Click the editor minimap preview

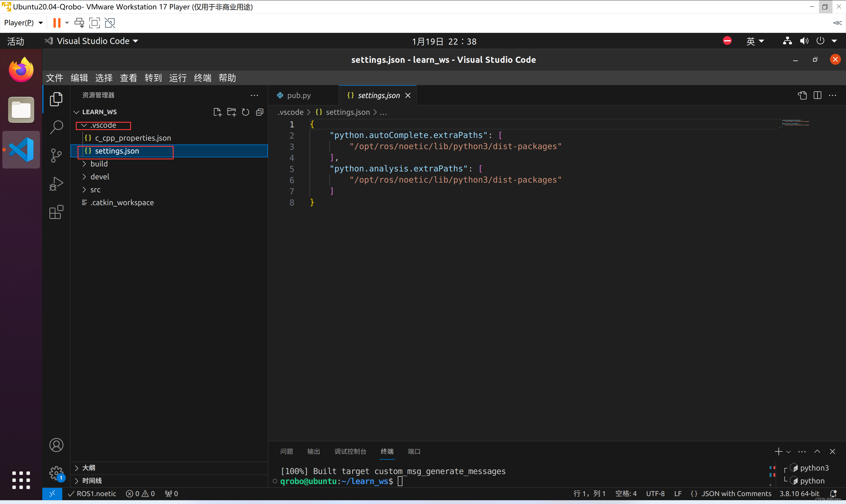[795, 123]
